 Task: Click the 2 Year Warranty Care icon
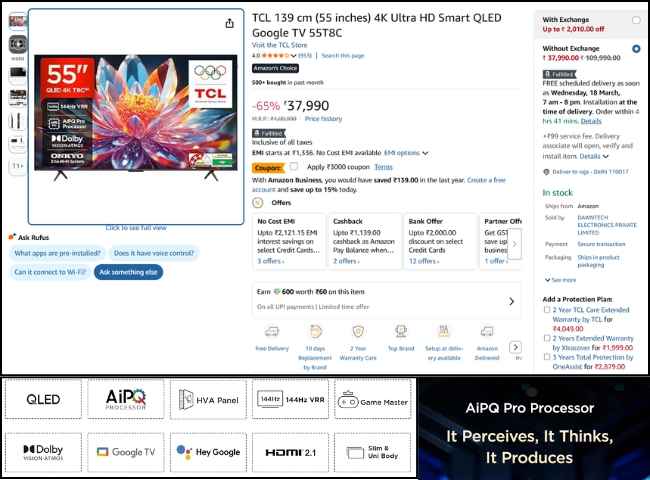357,333
